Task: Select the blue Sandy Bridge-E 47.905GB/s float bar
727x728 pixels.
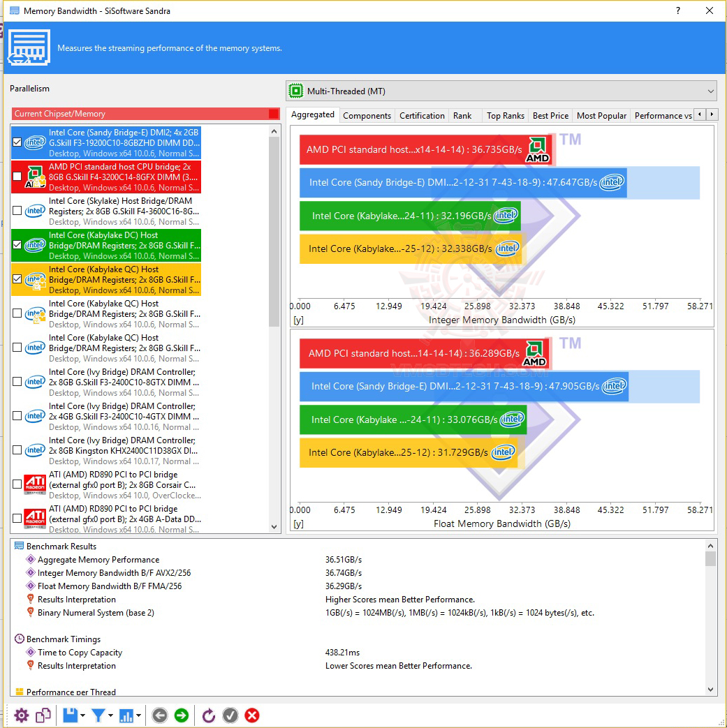Action: pos(464,386)
